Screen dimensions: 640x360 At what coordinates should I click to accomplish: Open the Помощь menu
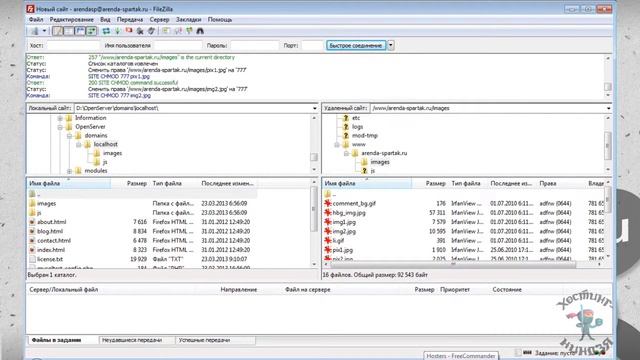(220, 20)
